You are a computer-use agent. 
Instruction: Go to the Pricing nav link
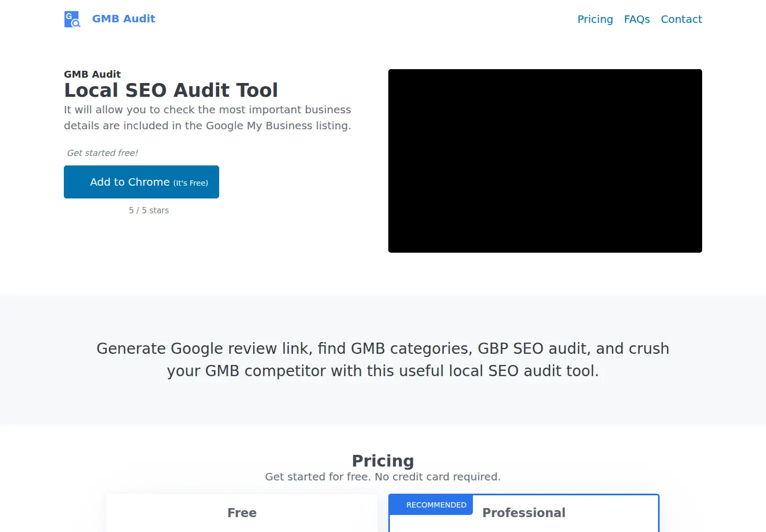(x=595, y=19)
